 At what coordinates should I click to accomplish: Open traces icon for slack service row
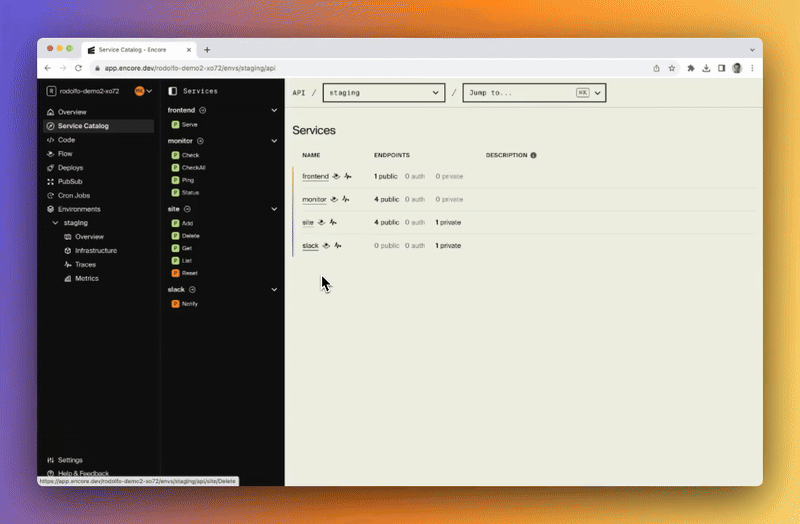(x=338, y=245)
